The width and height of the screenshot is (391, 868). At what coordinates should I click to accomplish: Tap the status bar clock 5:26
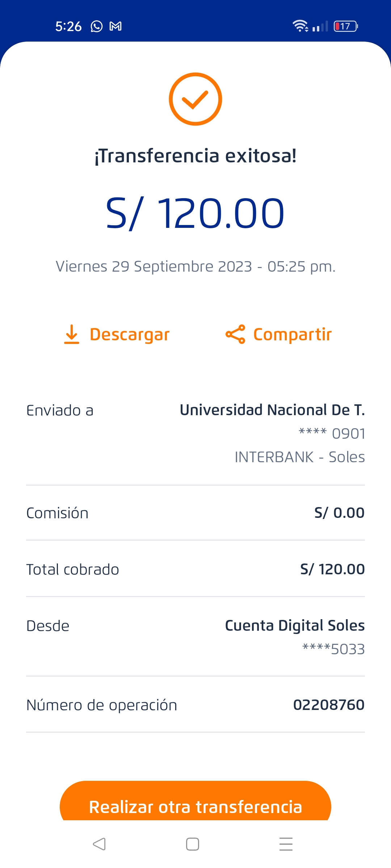[68, 26]
